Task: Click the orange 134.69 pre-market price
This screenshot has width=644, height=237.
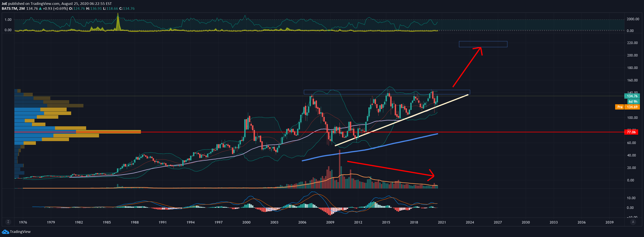Action: pyautogui.click(x=632, y=107)
